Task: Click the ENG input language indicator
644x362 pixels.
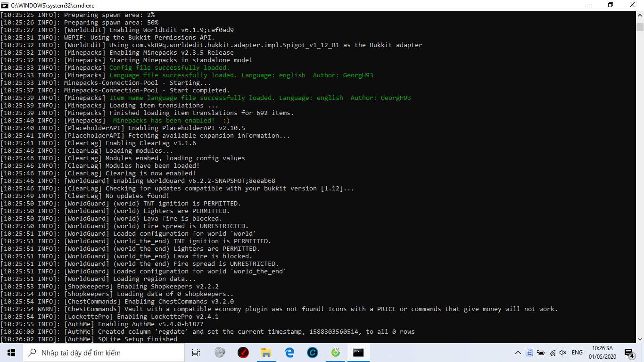Action: 577,353
